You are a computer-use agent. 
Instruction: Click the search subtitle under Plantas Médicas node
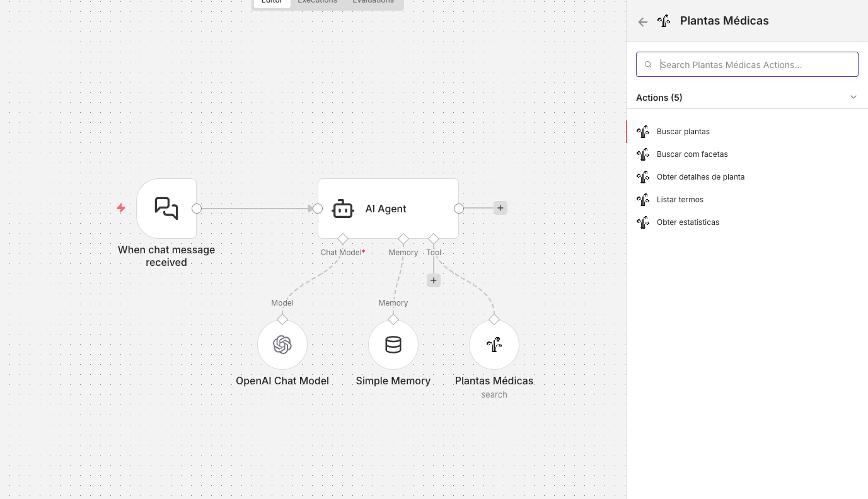click(494, 394)
